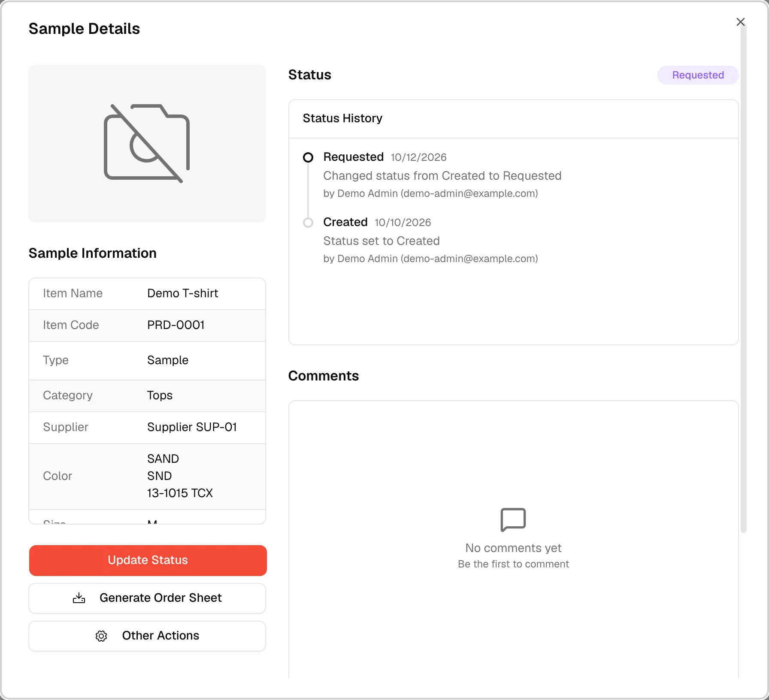Click the supplier value 'Supplier SUP-01'
This screenshot has height=700, width=769.
tap(192, 427)
